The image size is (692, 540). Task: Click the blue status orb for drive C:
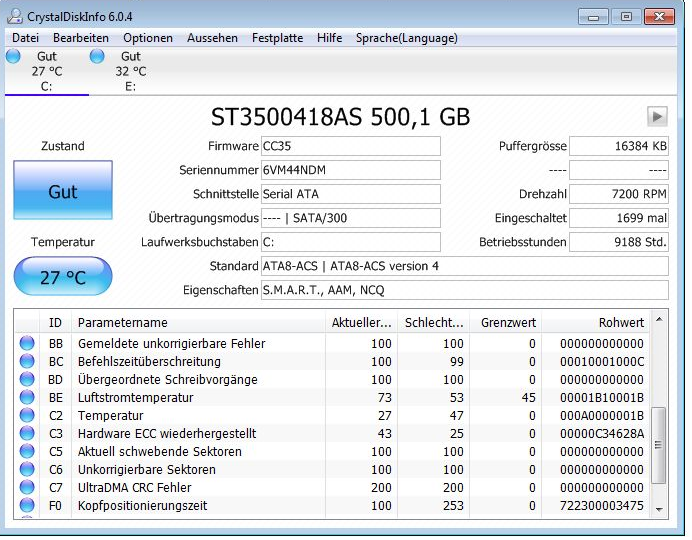coord(13,56)
